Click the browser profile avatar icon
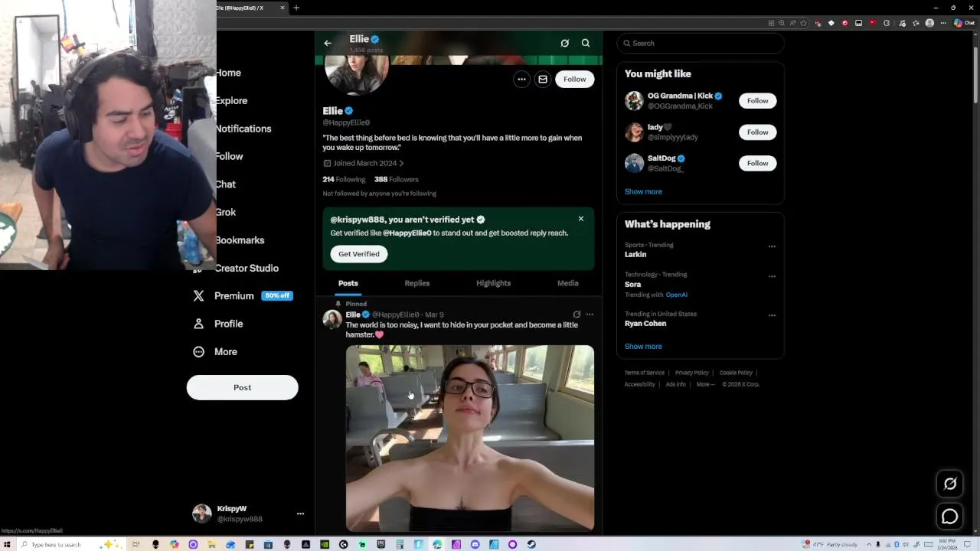Image resolution: width=980 pixels, height=551 pixels. [929, 23]
